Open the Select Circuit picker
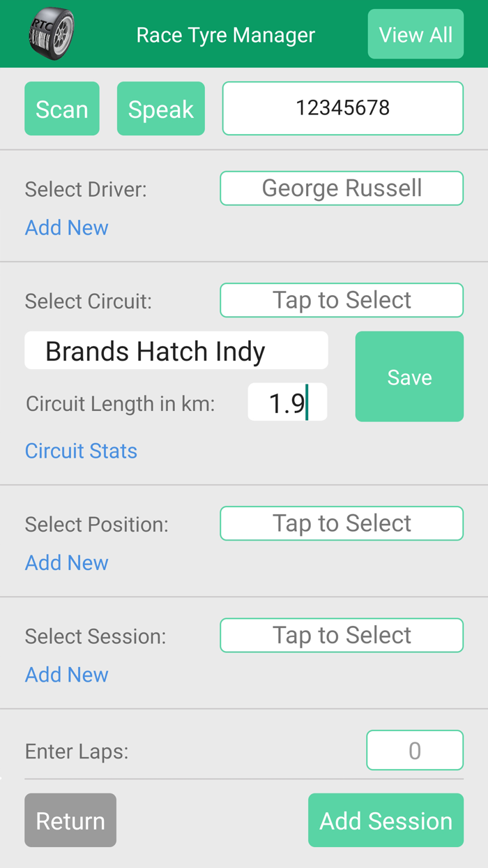The width and height of the screenshot is (488, 868). point(342,299)
